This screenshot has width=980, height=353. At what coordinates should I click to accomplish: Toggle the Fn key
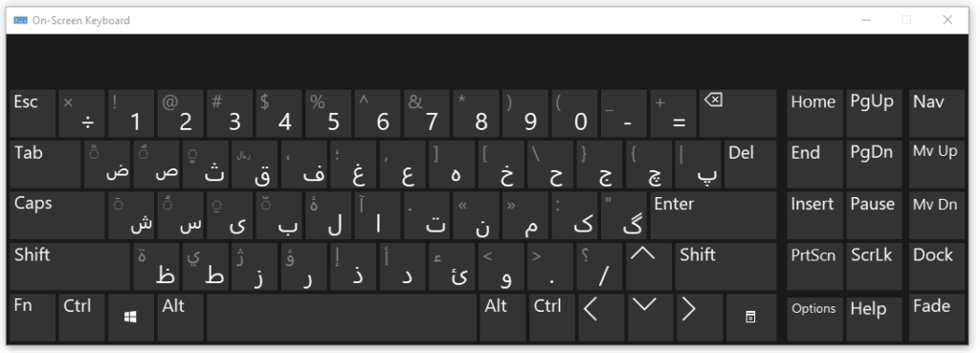click(33, 318)
